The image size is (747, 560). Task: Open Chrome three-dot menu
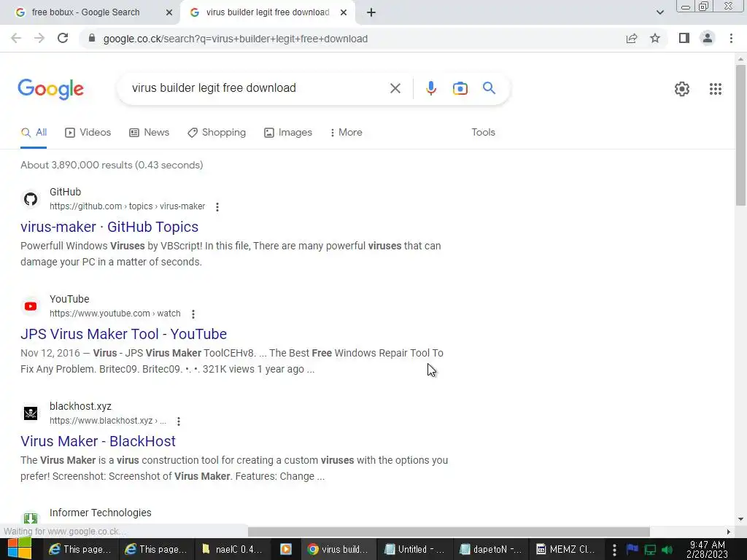731,39
